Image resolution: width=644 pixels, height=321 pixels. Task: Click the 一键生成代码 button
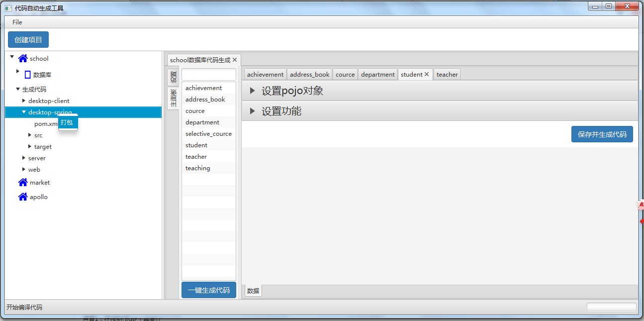(x=209, y=290)
